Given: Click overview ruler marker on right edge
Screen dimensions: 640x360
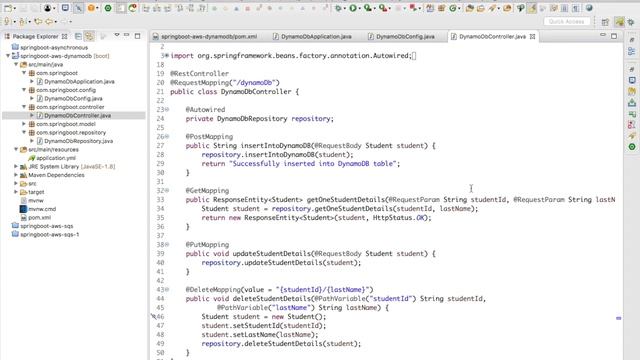Looking at the screenshot, I should pos(618,318).
